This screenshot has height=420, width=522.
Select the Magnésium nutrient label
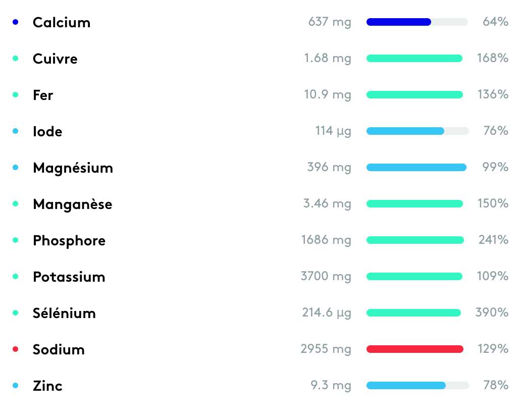coord(73,168)
